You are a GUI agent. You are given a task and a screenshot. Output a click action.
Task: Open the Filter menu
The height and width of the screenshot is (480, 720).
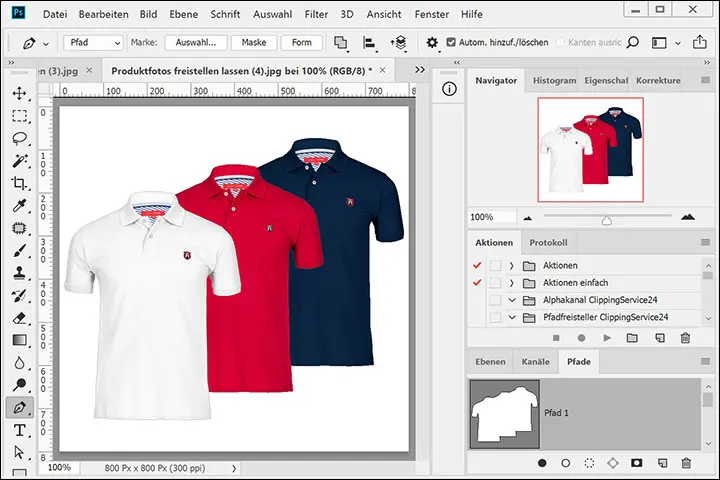coord(316,15)
